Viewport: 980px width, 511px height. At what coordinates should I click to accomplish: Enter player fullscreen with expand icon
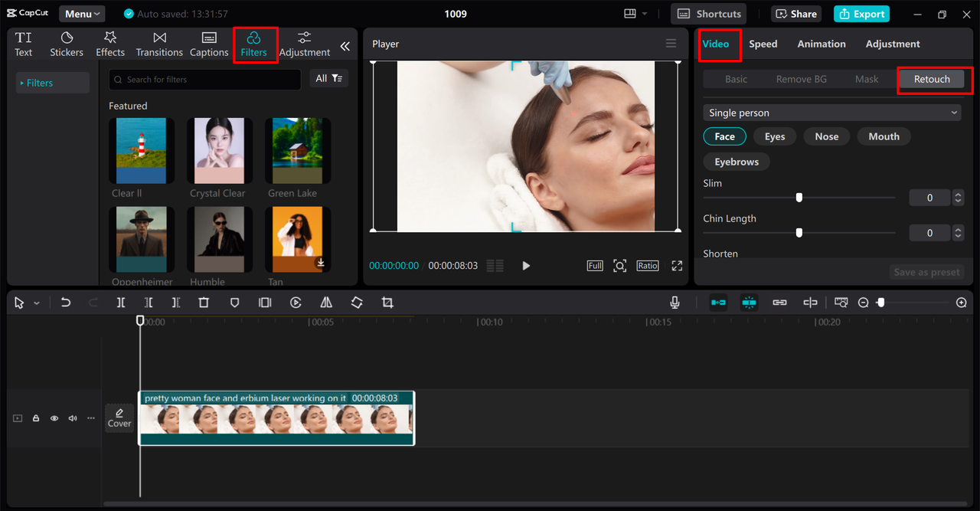click(x=677, y=266)
